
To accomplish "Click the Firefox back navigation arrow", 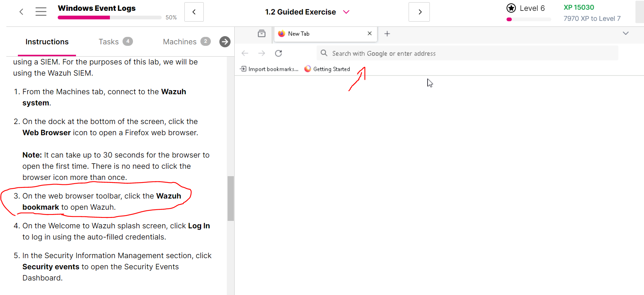I will (x=245, y=53).
